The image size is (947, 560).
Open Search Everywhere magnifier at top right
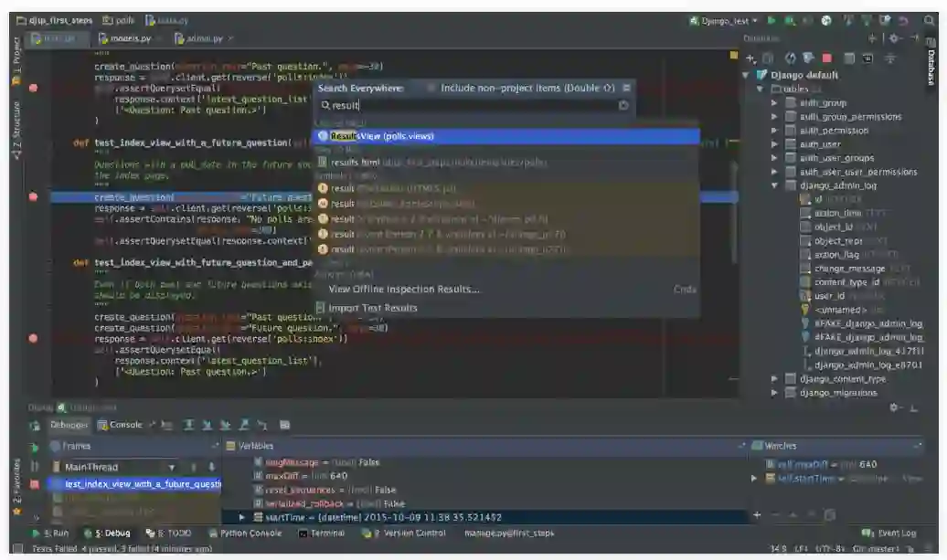929,20
